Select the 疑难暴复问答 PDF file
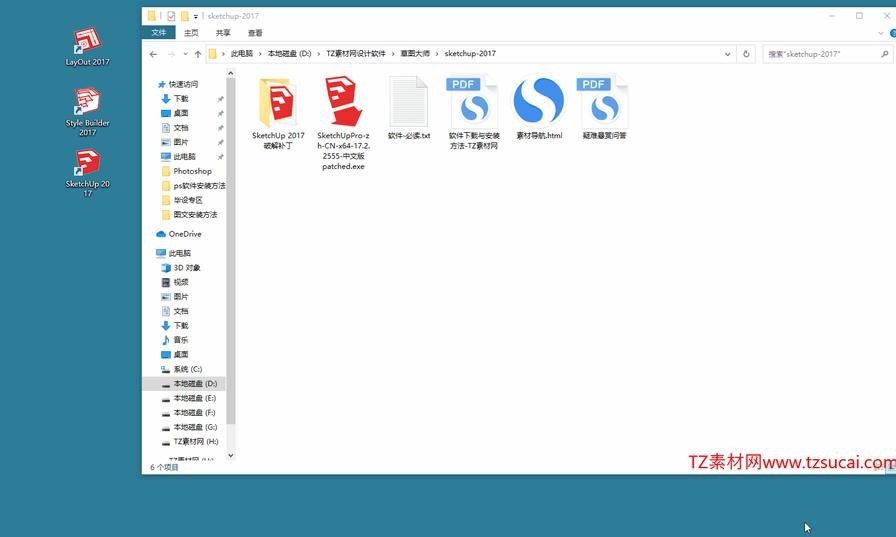The width and height of the screenshot is (896, 537). [604, 108]
